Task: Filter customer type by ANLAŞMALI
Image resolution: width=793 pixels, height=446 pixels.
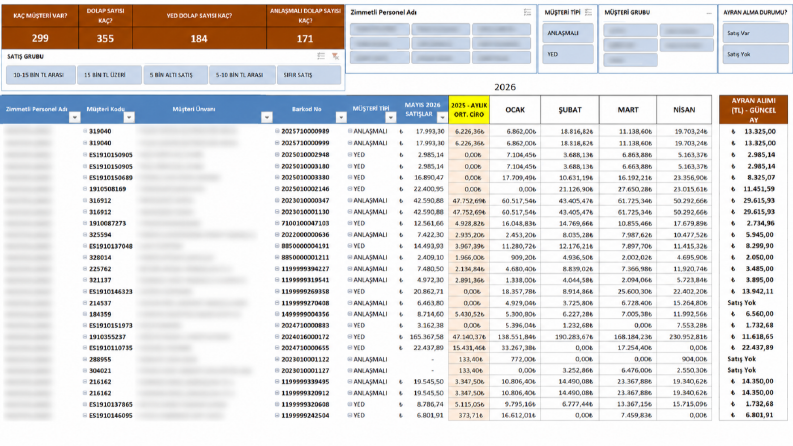Action: (568, 33)
